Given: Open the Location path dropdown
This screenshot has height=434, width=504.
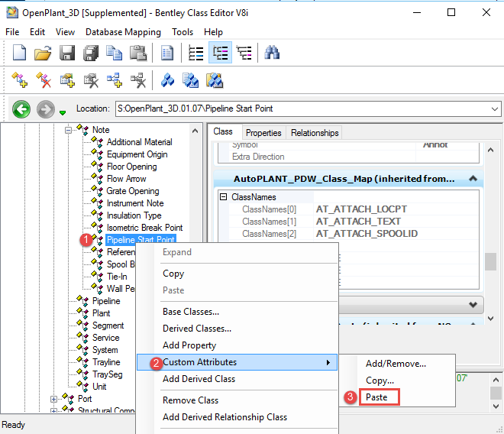Looking at the screenshot, I should click(x=495, y=109).
